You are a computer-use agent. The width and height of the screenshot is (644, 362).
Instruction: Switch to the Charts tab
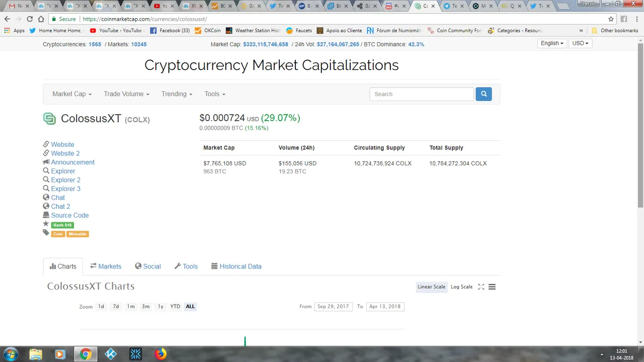(63, 266)
